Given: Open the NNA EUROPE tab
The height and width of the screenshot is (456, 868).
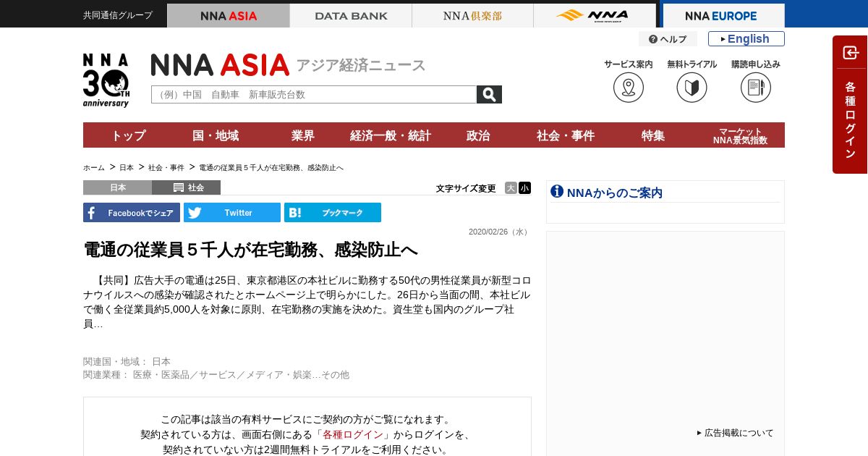Looking at the screenshot, I should pos(723,15).
